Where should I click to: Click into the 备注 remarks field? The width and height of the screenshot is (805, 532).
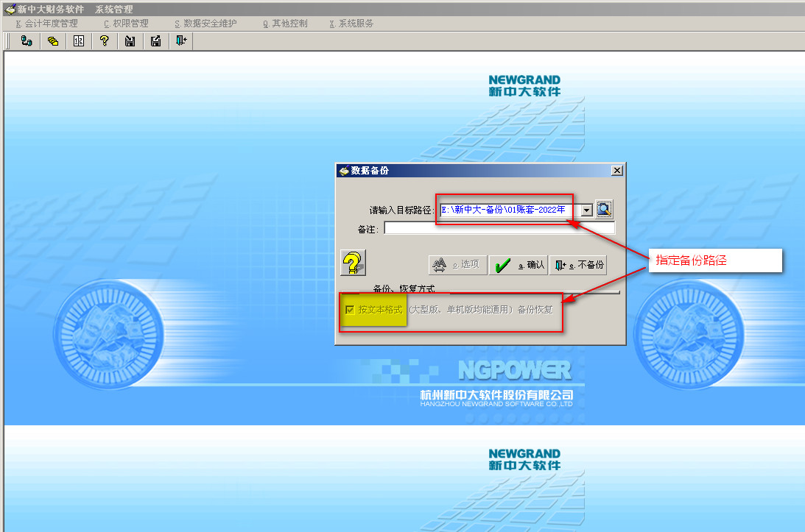pos(499,229)
